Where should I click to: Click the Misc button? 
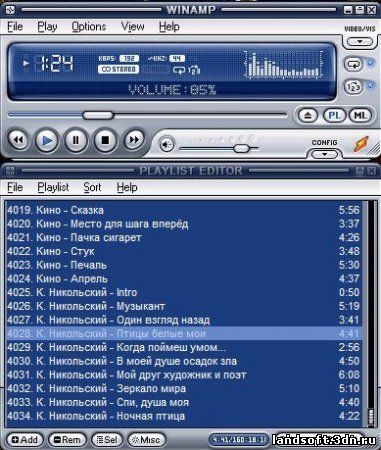coord(146,440)
